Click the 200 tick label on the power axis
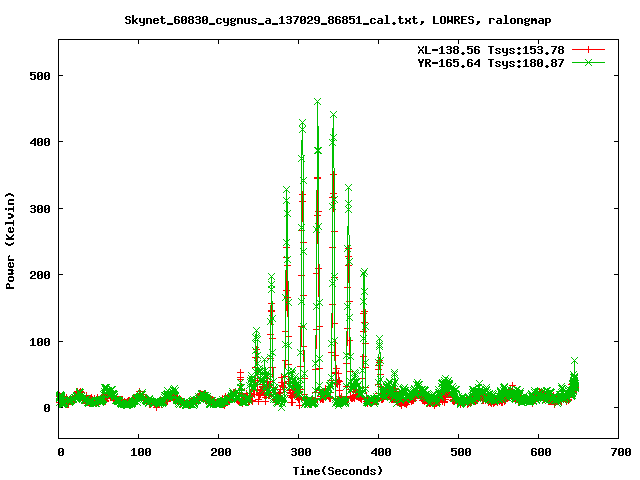 (40, 275)
